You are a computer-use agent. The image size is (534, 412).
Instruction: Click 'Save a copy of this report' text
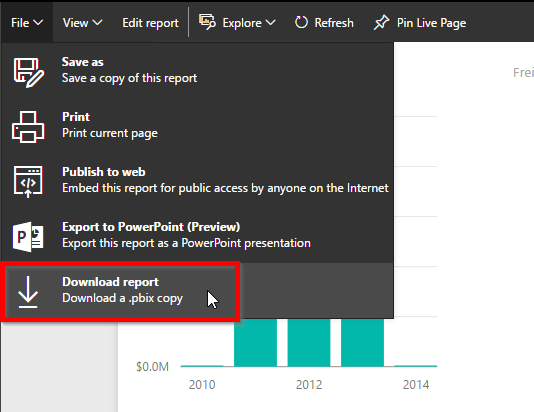129,78
